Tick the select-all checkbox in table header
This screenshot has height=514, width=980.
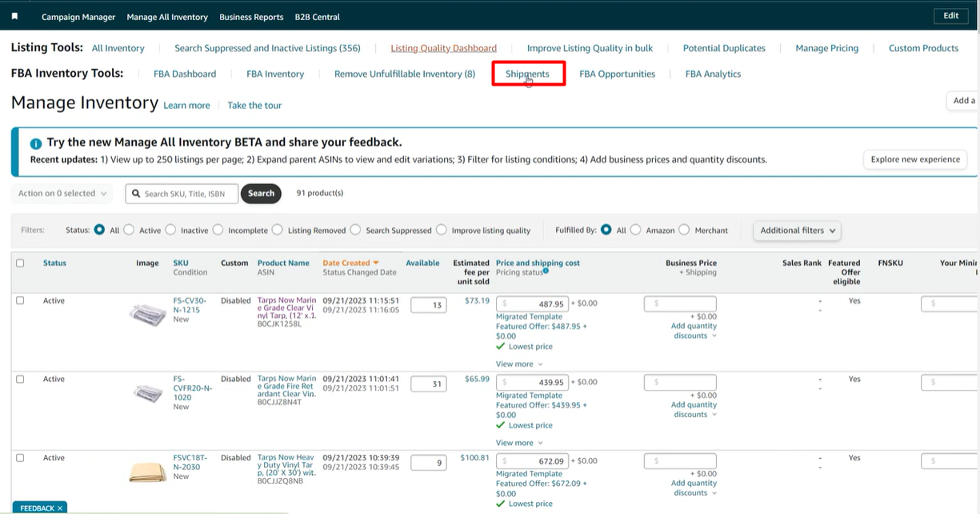tap(20, 263)
